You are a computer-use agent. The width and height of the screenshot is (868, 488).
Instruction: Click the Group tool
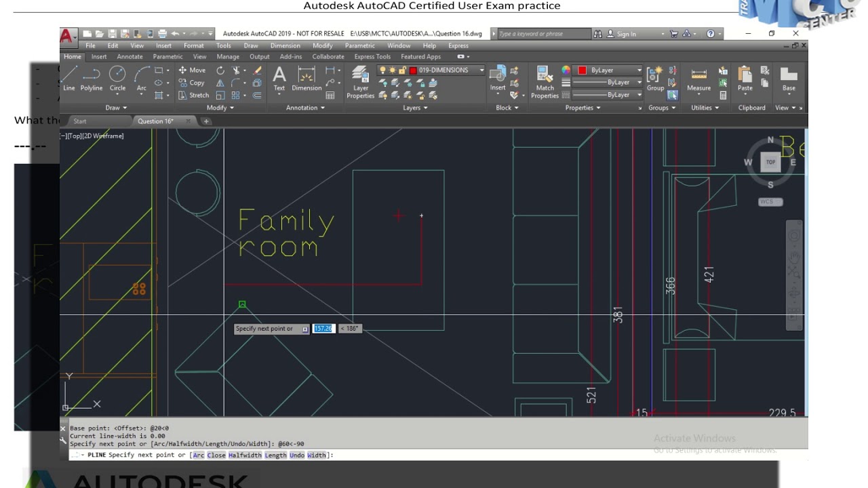pos(655,79)
